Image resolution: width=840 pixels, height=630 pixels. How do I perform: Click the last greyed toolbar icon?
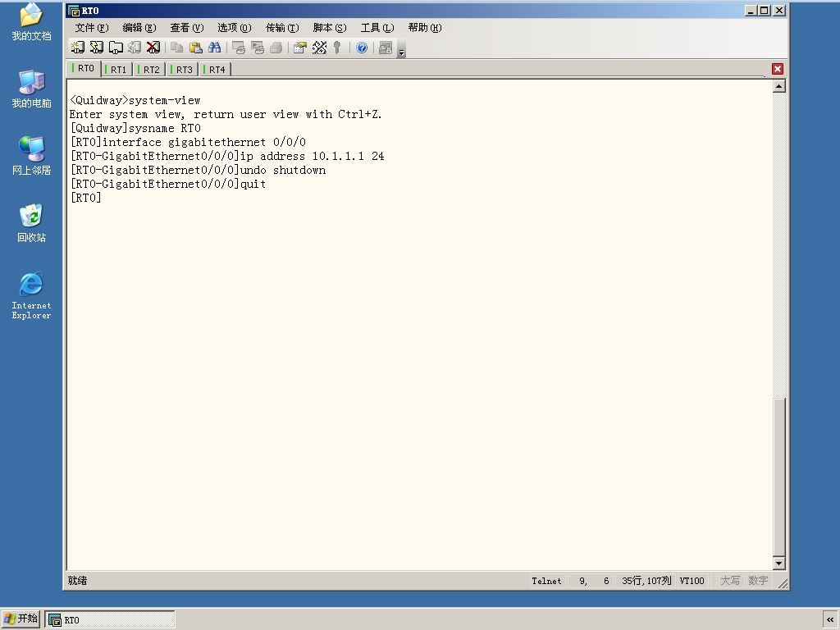click(x=386, y=48)
